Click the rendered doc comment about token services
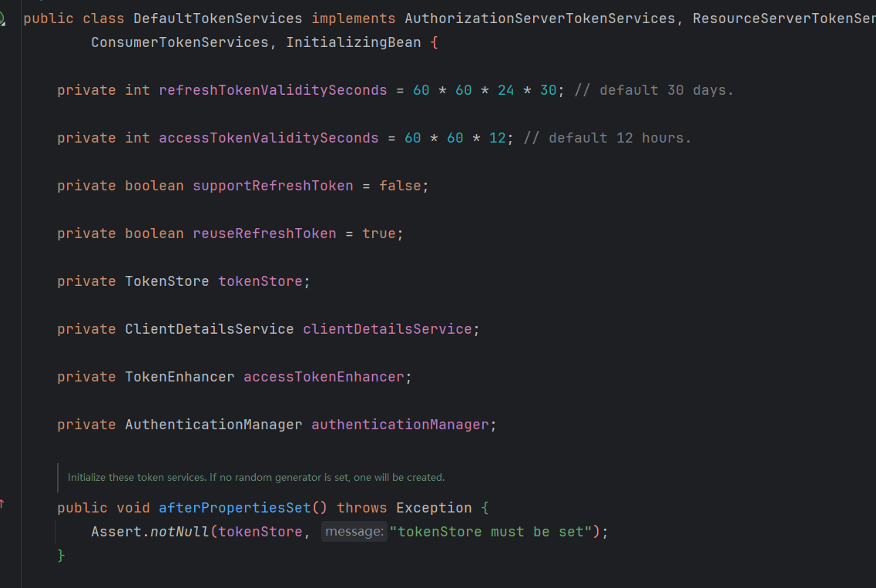This screenshot has width=876, height=588. coord(256,478)
